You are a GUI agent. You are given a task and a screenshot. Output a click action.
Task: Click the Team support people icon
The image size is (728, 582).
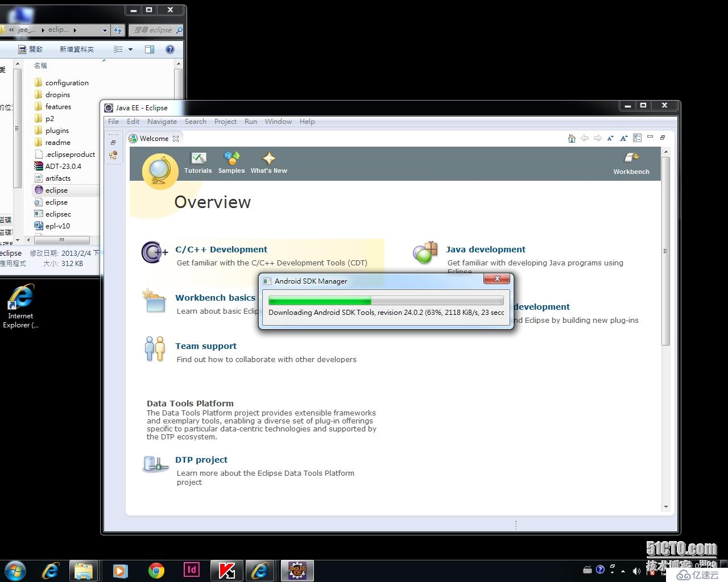(154, 348)
